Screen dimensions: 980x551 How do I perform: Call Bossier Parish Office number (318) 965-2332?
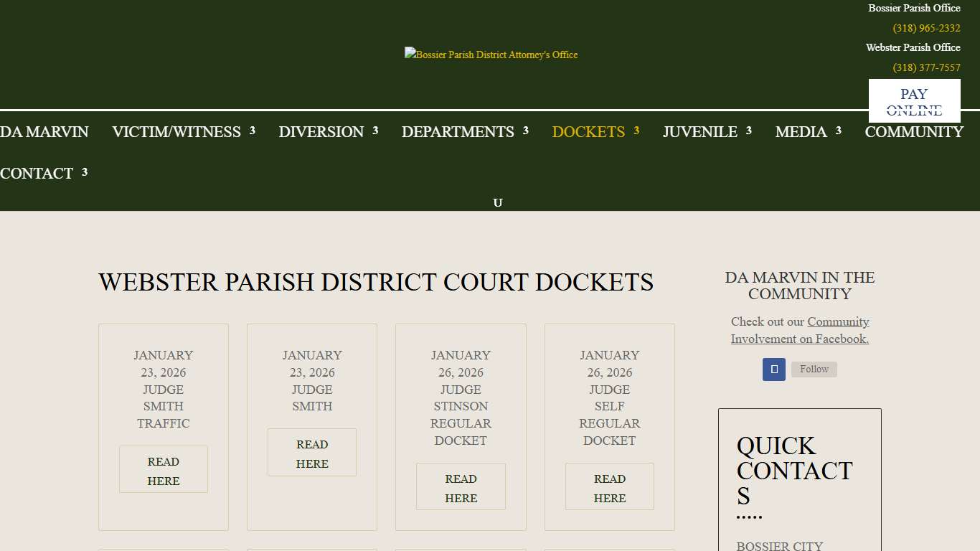click(x=925, y=28)
